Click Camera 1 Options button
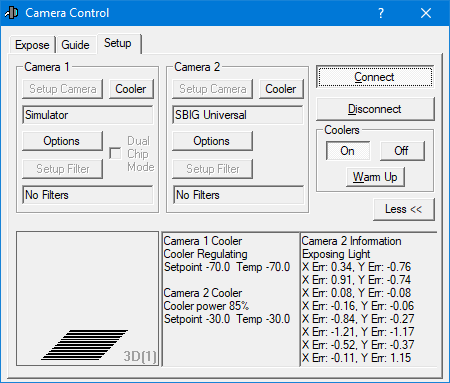The width and height of the screenshot is (450, 383). pos(62,141)
